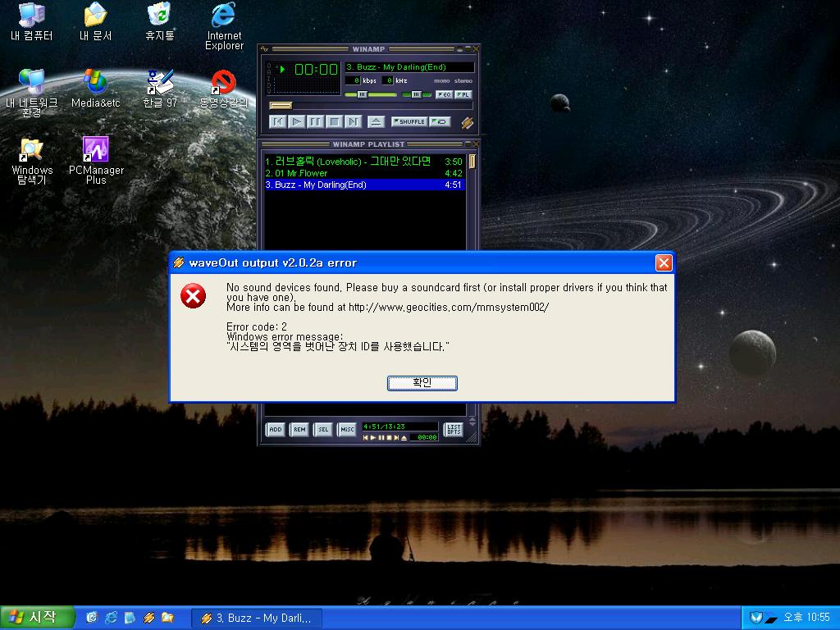The image size is (840, 630).
Task: Click Internet Explorer quick launch icon
Action: tap(111, 618)
